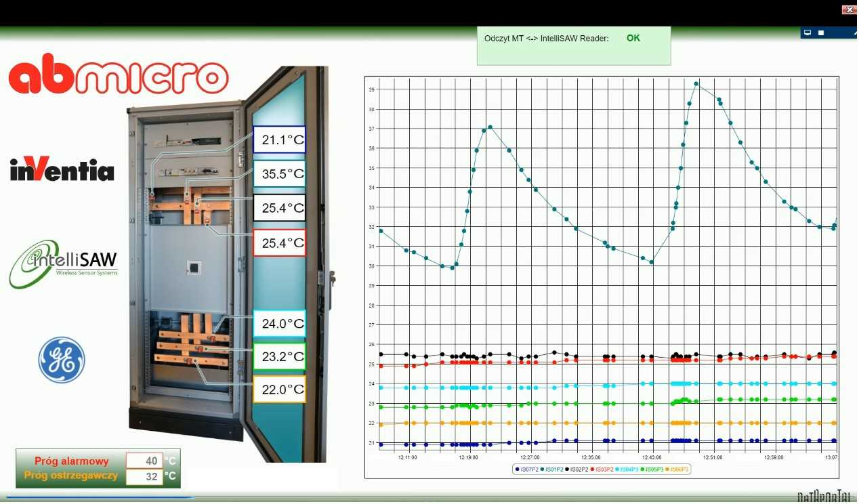Click the 12:27:00 time axis label
The width and height of the screenshot is (859, 504).
[530, 458]
